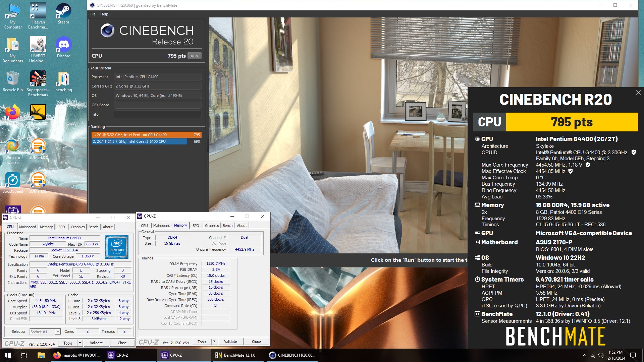This screenshot has height=362, width=644.
Task: Open the Help menu in Cinebench
Action: click(x=104, y=14)
